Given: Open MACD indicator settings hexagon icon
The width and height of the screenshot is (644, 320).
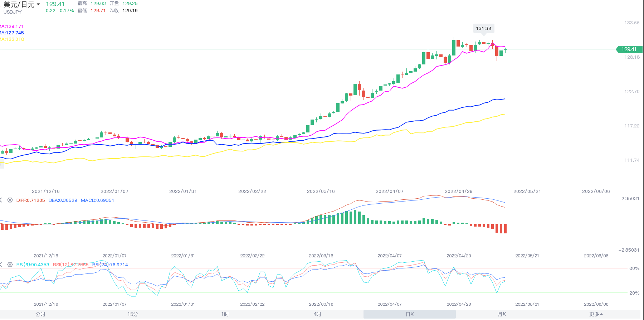Looking at the screenshot, I should click(10, 200).
